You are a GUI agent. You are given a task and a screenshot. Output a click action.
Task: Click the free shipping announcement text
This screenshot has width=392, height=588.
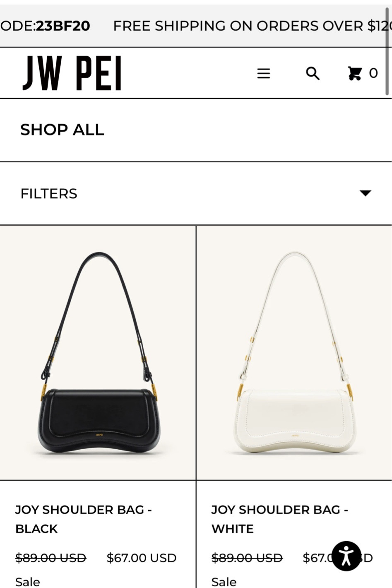coord(248,26)
